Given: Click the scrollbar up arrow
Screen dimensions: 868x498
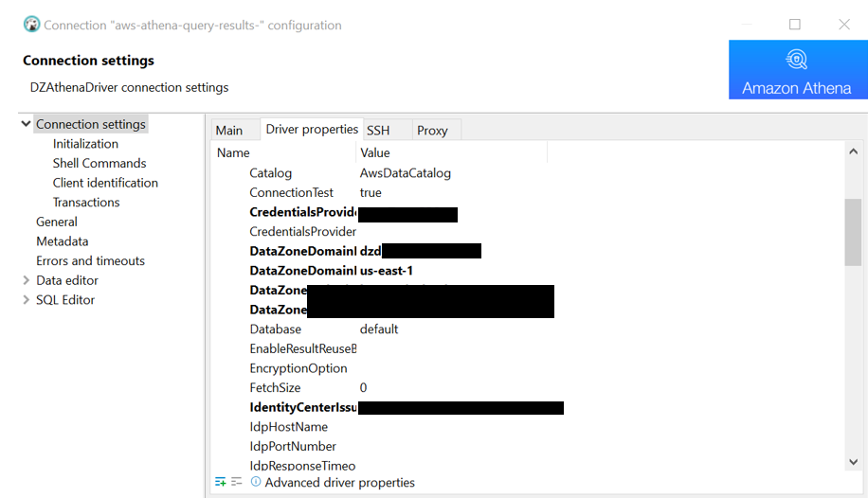Looking at the screenshot, I should point(853,151).
